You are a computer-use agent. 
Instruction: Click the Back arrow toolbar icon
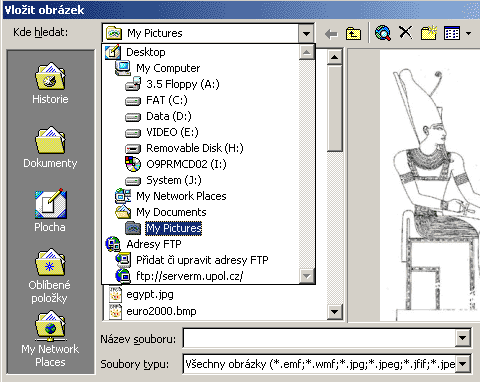coord(331,34)
